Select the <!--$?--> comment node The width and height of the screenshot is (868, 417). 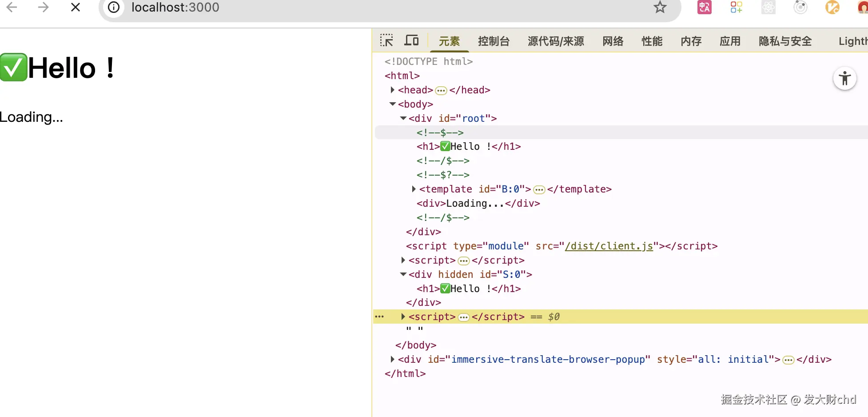pyautogui.click(x=443, y=175)
